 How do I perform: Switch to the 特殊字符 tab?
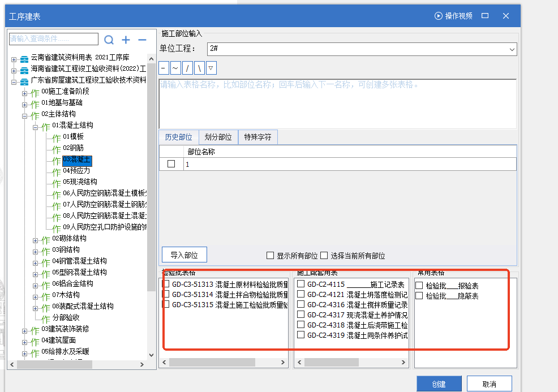point(257,137)
